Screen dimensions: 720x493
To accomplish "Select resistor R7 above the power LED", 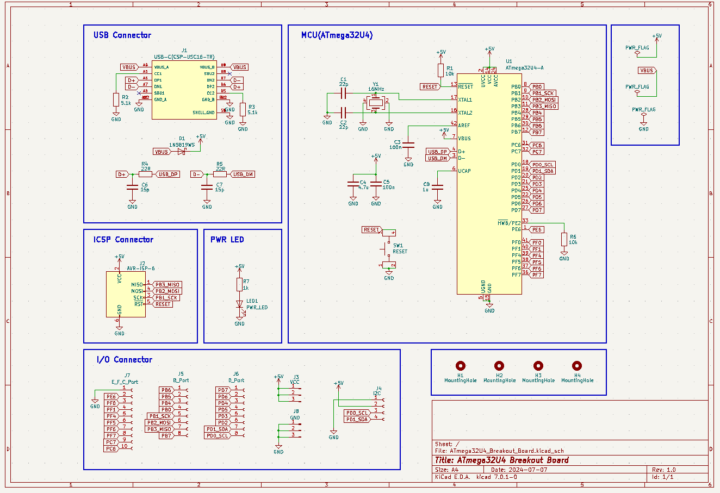I will (240, 284).
